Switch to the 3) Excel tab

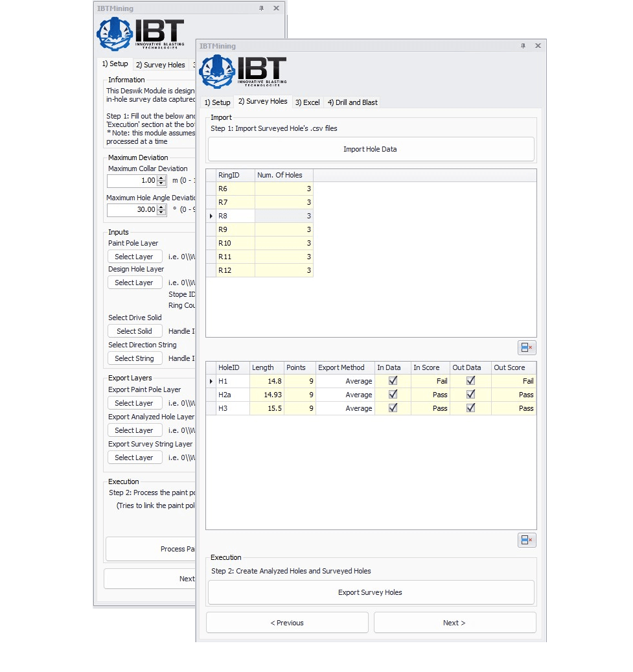307,102
